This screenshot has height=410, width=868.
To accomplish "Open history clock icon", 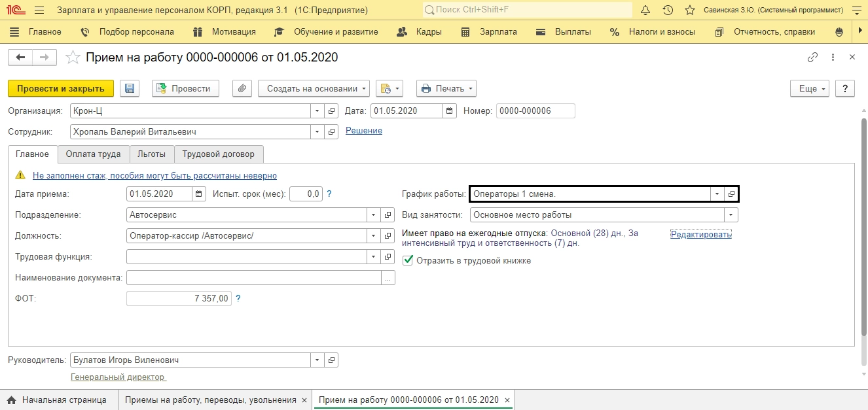I will point(668,10).
